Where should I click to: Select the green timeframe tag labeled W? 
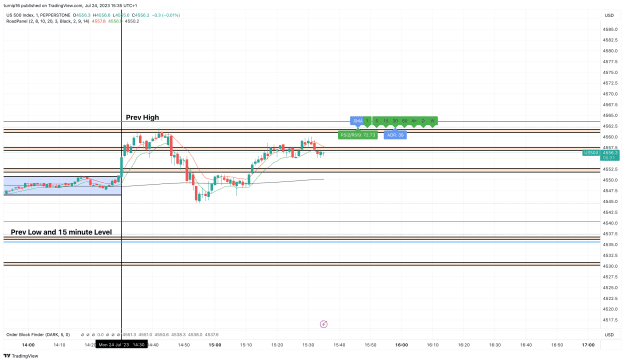pos(432,121)
